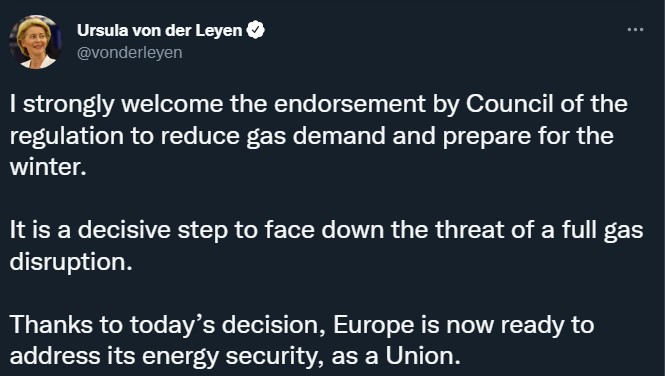This screenshot has height=376, width=665.
Task: Open the tweet's three-dot more options menu
Action: (635, 30)
